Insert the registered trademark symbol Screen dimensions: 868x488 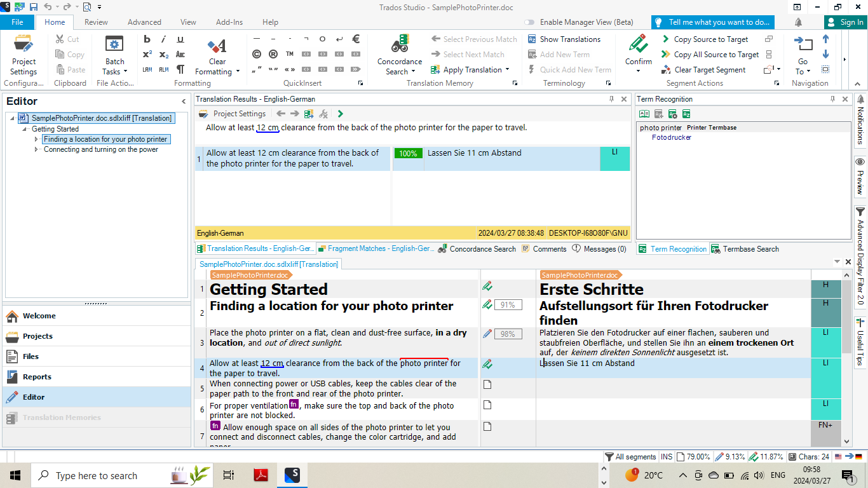pos(273,54)
